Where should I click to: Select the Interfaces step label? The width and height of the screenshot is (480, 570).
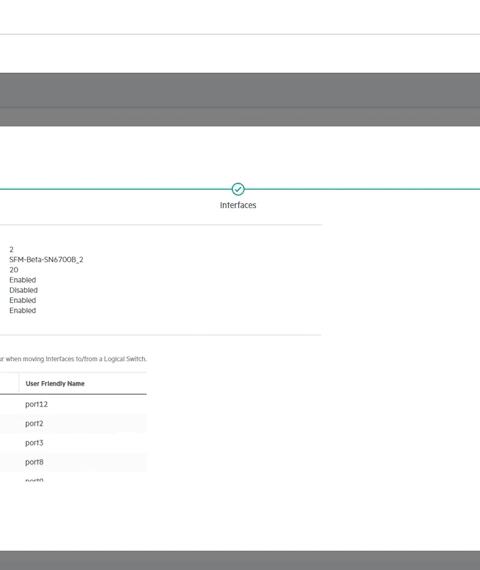(238, 205)
